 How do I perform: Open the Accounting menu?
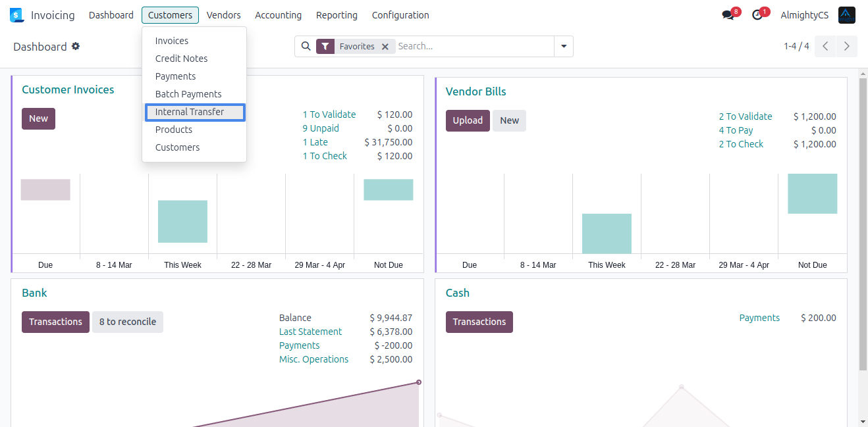[278, 15]
